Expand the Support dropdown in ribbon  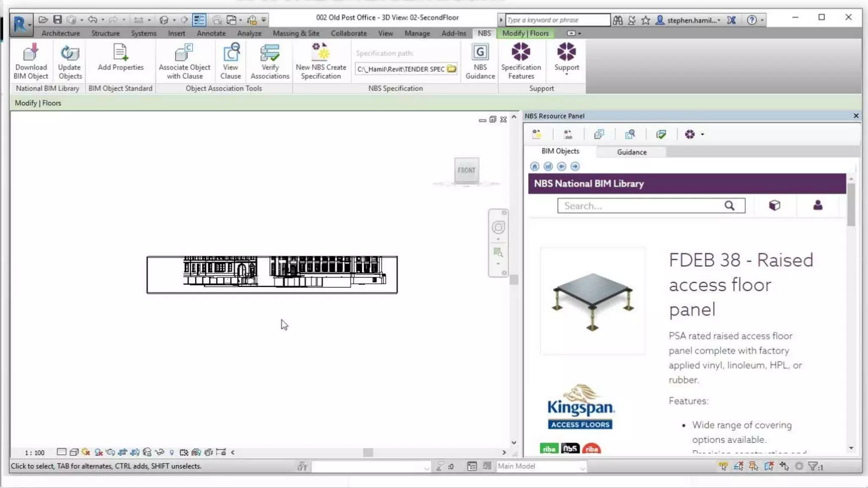(567, 75)
